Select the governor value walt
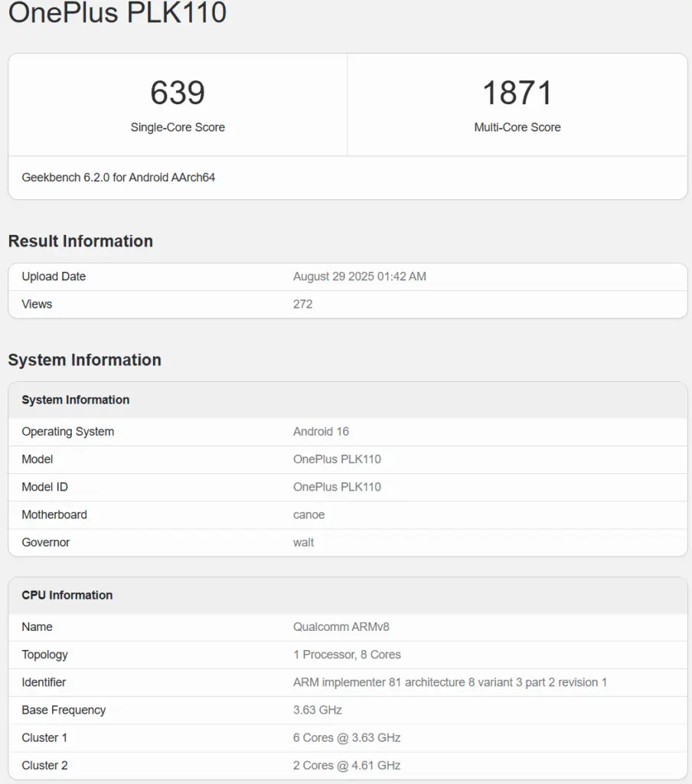Image resolution: width=692 pixels, height=784 pixels. pyautogui.click(x=303, y=543)
